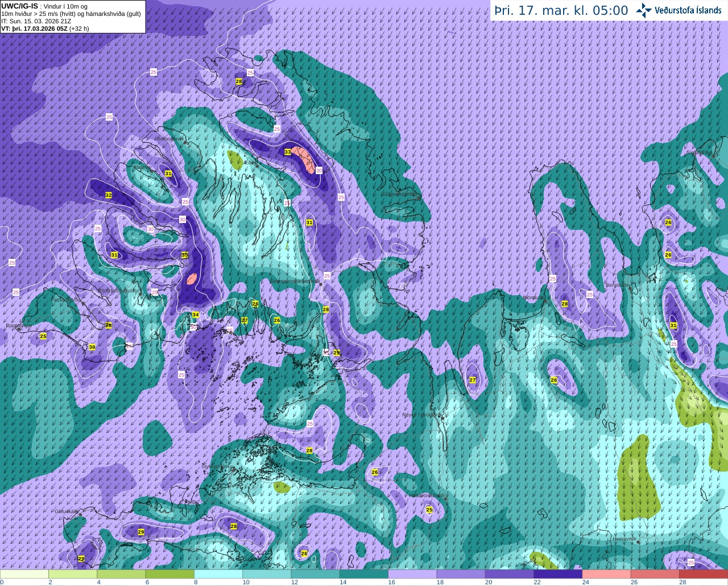Click the Bergstaðir station label
Image resolution: width=728 pixels, height=586 pixels.
tap(618, 285)
